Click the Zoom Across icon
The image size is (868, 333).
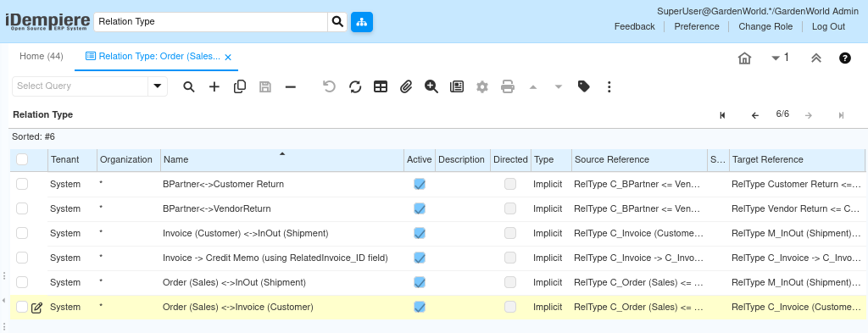tap(431, 86)
